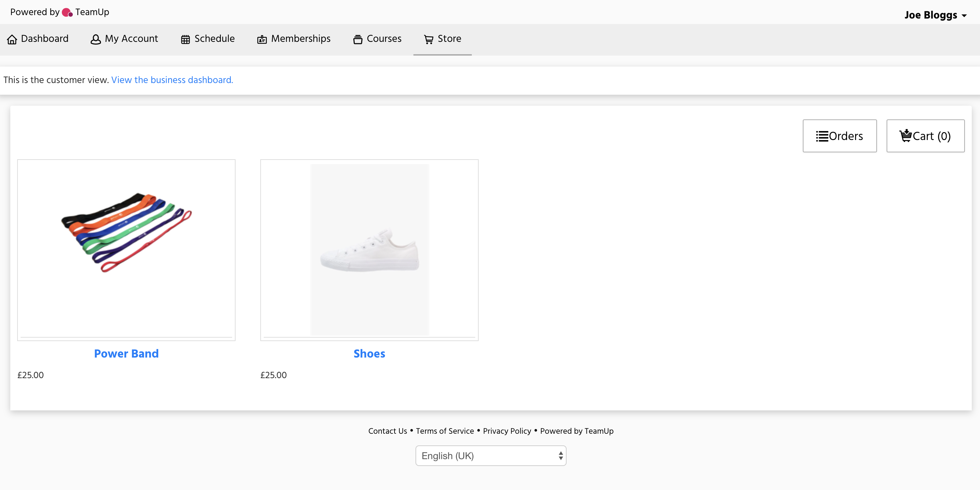The width and height of the screenshot is (980, 490).
Task: Click the white Shoes product image
Action: pos(369,250)
